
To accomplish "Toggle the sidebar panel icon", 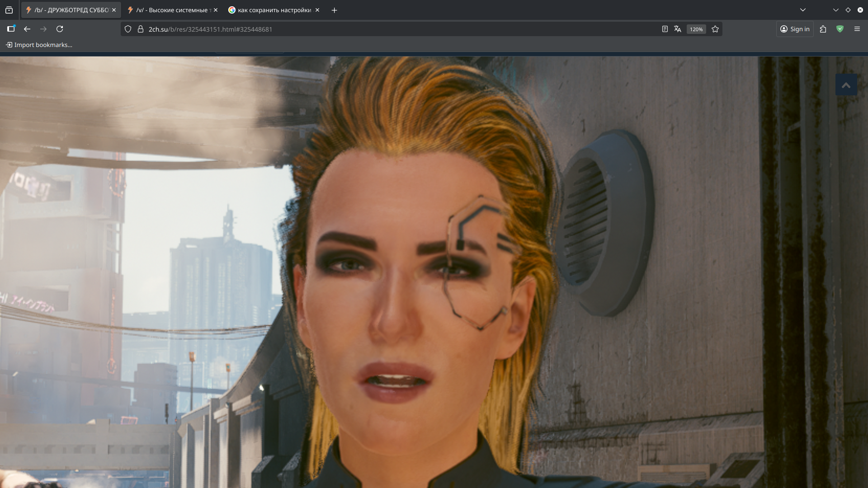I will click(x=11, y=29).
